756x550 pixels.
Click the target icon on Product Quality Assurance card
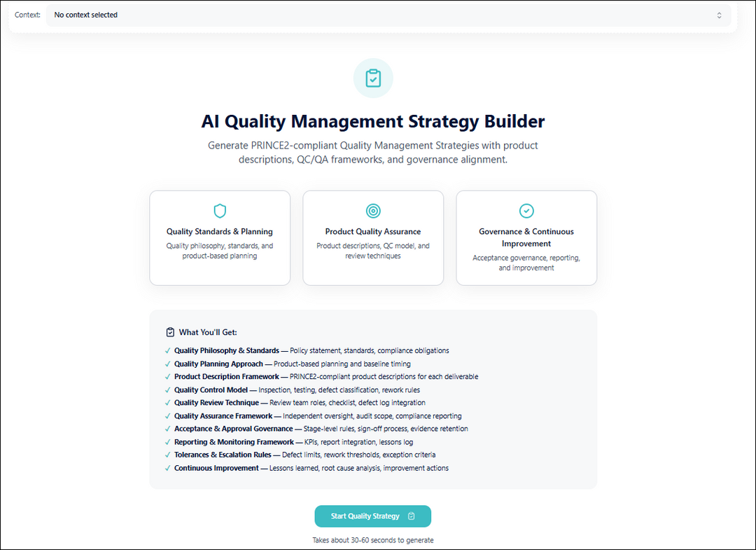[x=372, y=211]
